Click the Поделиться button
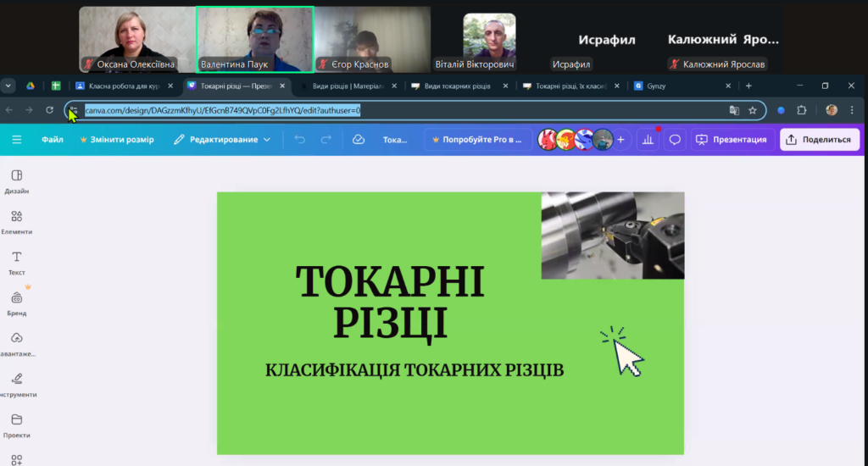868x466 pixels. click(x=819, y=140)
